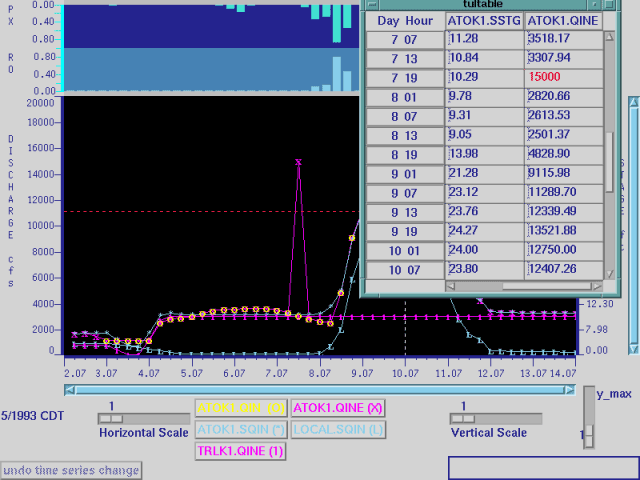Select the ATOK1.SSTG column header
This screenshot has width=640, height=480.
(x=484, y=21)
